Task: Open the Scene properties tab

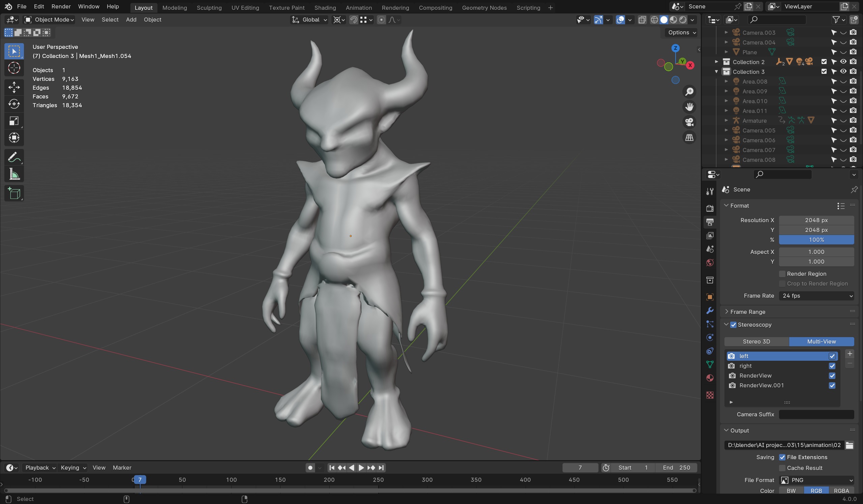Action: coord(710,249)
